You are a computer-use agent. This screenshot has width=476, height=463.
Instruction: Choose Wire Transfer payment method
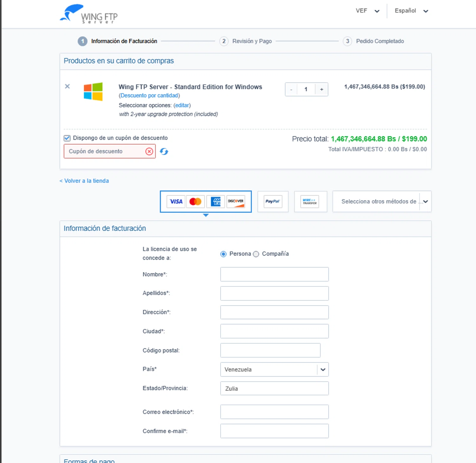(x=310, y=201)
